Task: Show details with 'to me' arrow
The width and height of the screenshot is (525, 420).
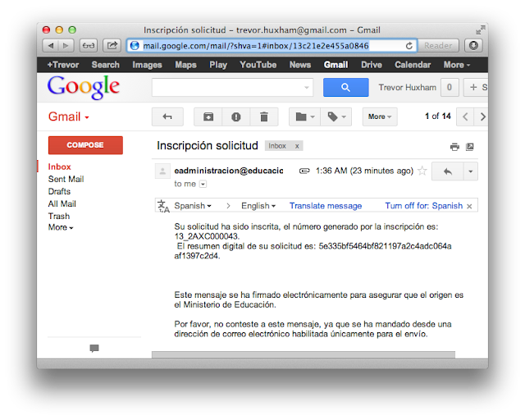Action: pyautogui.click(x=203, y=184)
